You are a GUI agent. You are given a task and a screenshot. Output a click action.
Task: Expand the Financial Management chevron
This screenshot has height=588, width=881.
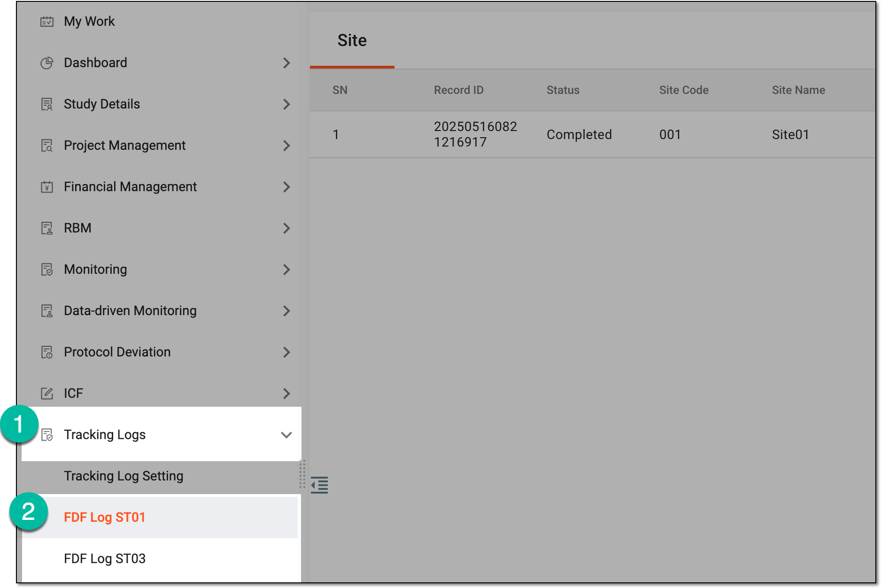point(286,187)
